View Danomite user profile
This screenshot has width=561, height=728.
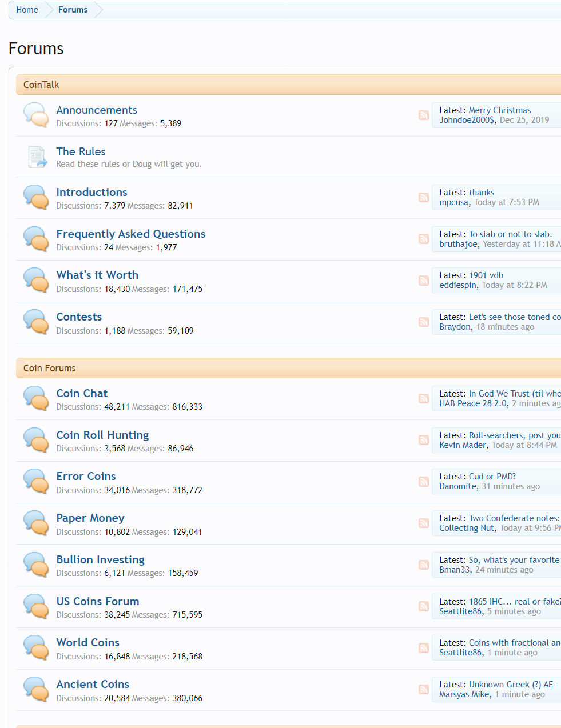(457, 486)
